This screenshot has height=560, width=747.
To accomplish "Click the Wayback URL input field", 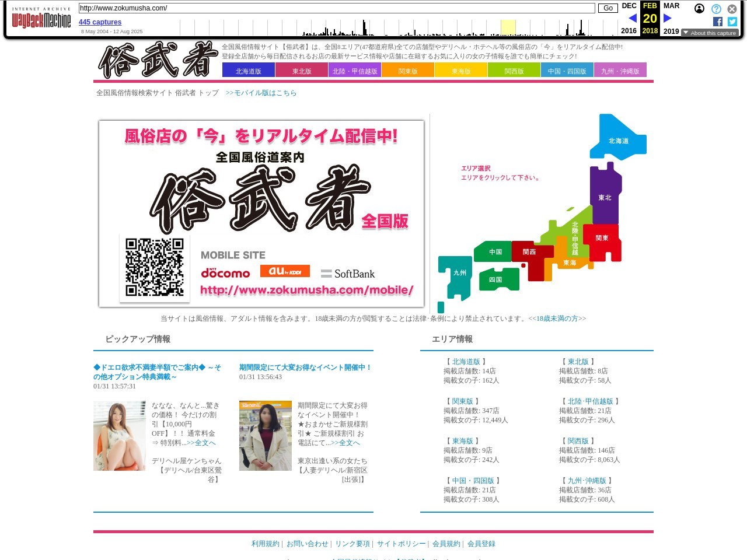I will [x=337, y=8].
